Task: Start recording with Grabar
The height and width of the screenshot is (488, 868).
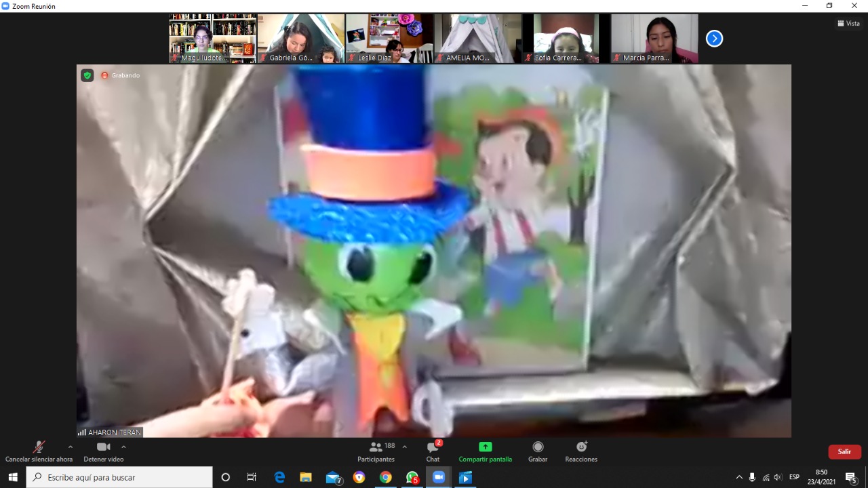Action: (538, 452)
